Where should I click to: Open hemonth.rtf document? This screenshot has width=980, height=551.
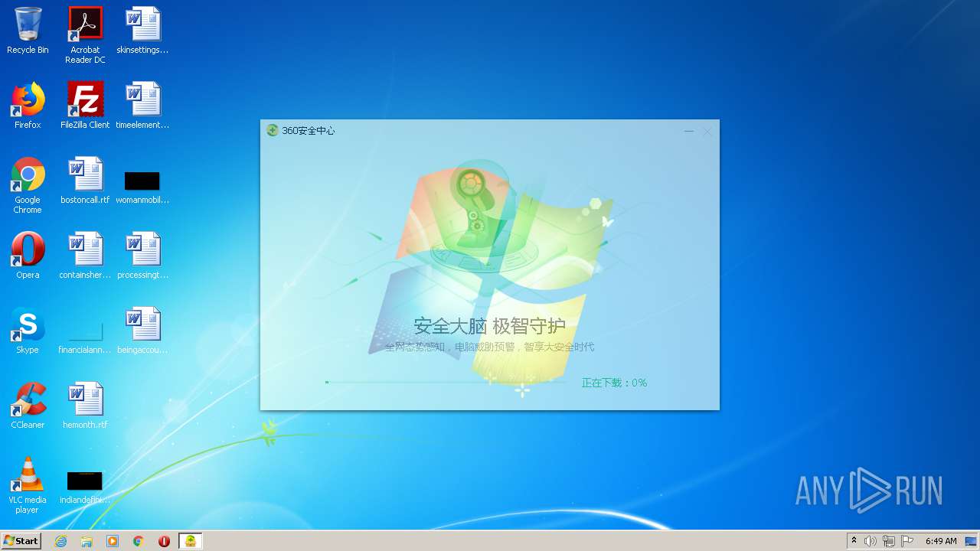click(85, 406)
